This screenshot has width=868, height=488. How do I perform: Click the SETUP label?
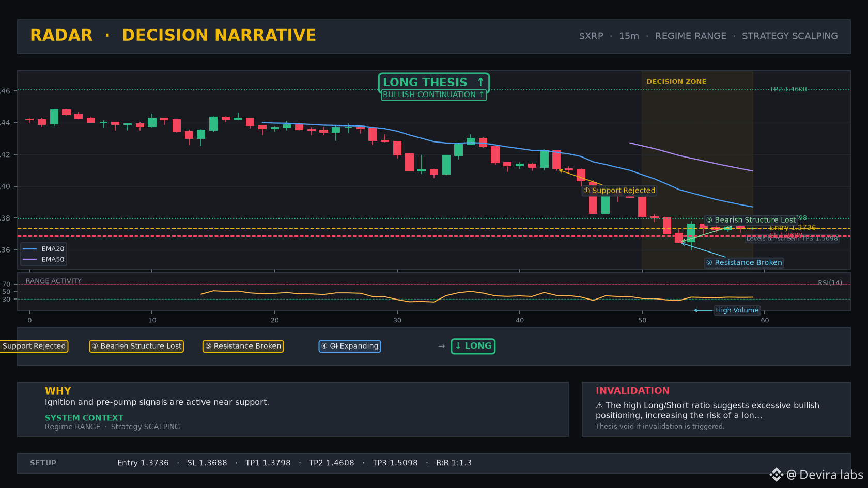[x=43, y=463]
